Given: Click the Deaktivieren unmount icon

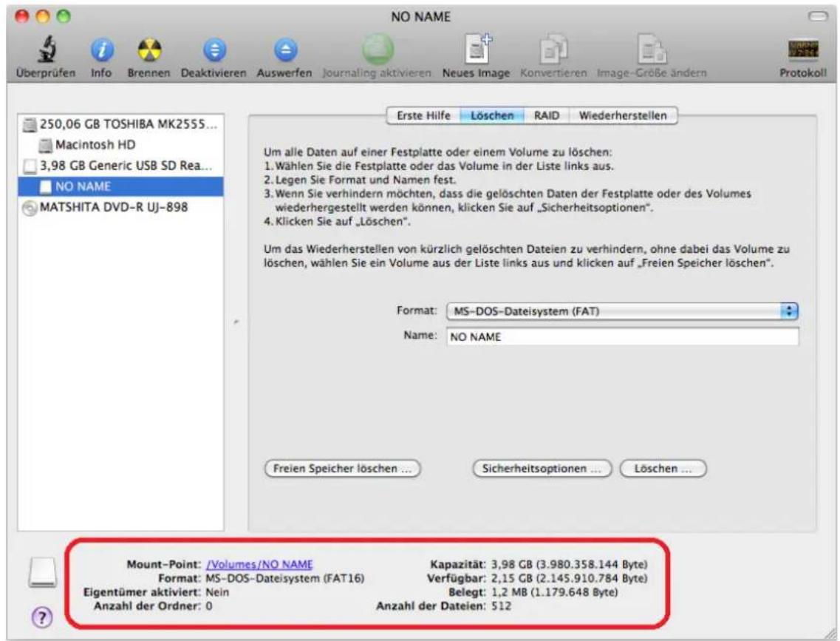Looking at the screenshot, I should tap(214, 51).
